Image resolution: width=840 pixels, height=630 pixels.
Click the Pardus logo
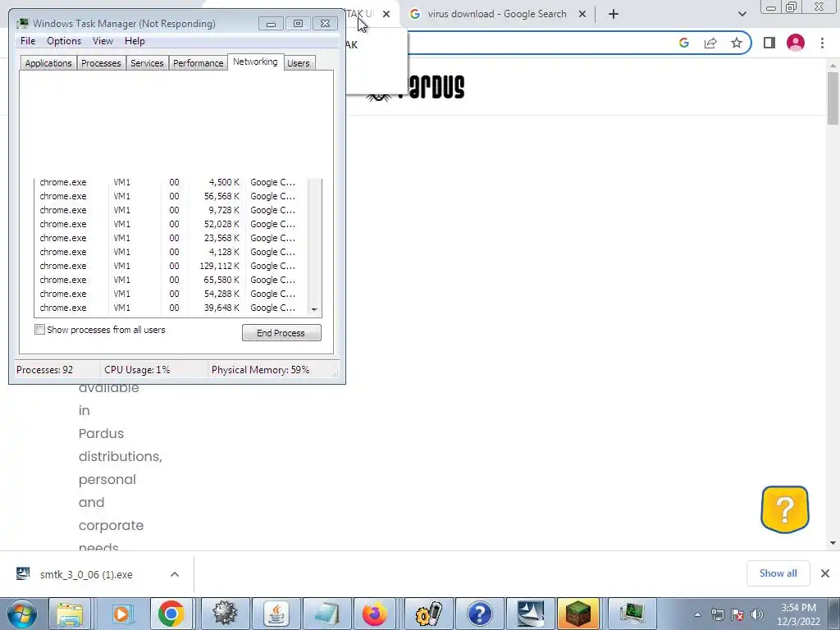click(416, 88)
